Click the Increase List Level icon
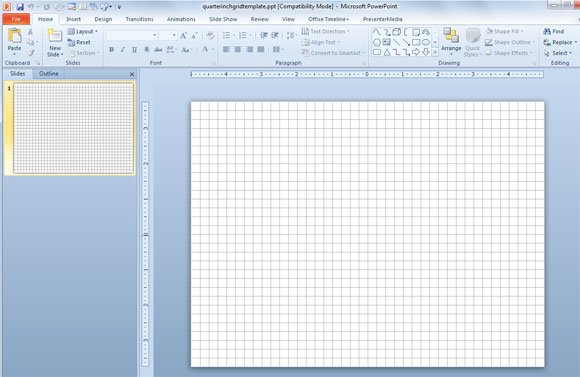 275,36
